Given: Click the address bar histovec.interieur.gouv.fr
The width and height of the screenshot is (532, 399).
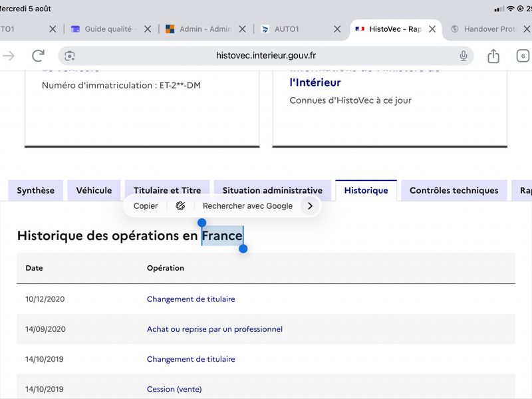Looking at the screenshot, I should pyautogui.click(x=265, y=56).
